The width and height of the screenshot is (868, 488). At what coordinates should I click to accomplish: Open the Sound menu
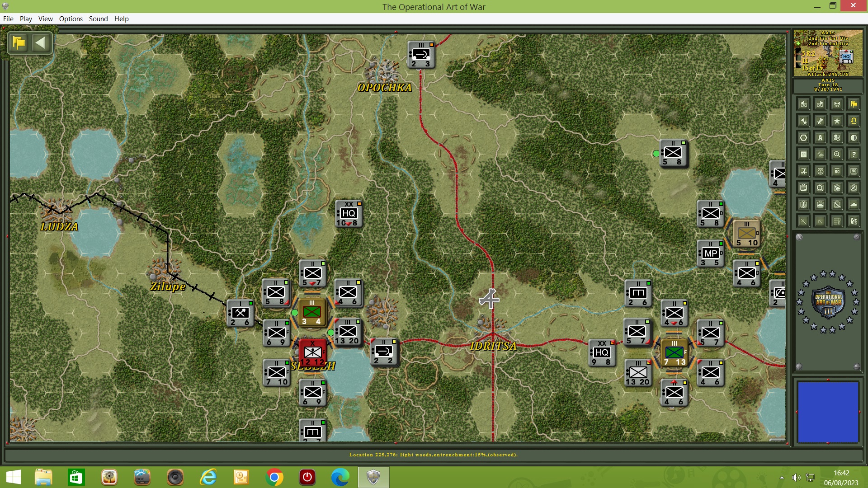pyautogui.click(x=98, y=19)
